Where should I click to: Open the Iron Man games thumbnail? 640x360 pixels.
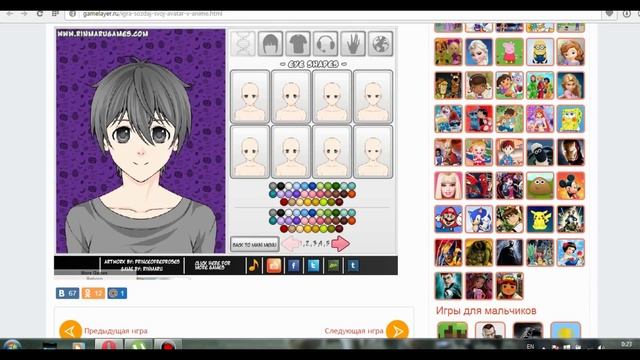[571, 152]
